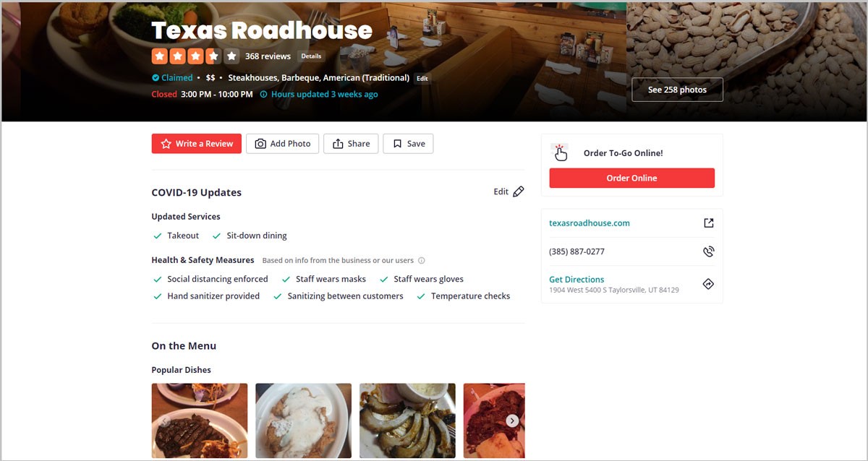
Task: Click the phone call icon
Action: (x=708, y=251)
